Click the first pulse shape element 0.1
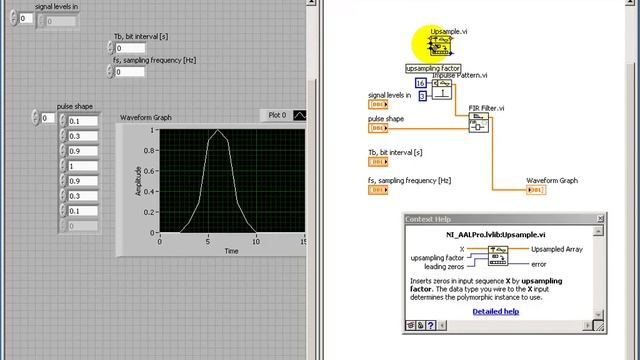 click(x=83, y=121)
